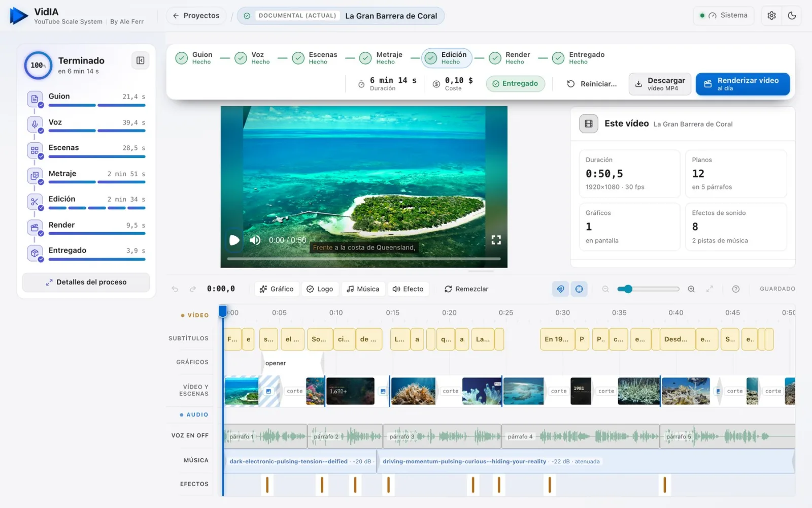
Task: Select the Guion pipeline step
Action: [x=194, y=58]
